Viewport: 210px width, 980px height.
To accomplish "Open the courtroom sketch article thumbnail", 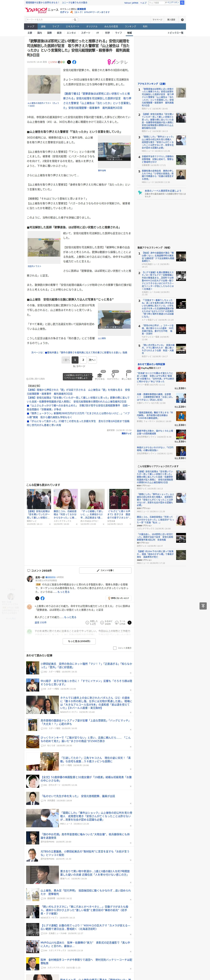I will [x=44, y=84].
